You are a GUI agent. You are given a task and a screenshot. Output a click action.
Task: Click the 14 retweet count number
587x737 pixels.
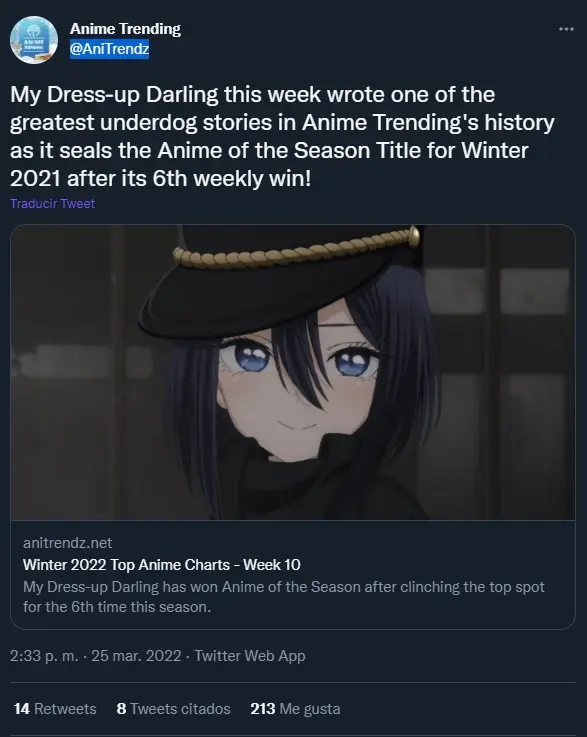(x=22, y=709)
